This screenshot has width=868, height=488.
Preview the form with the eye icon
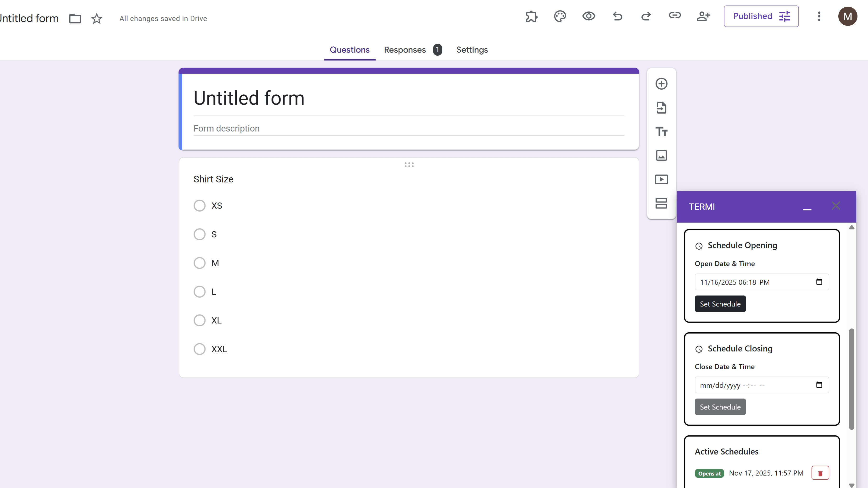coord(588,16)
